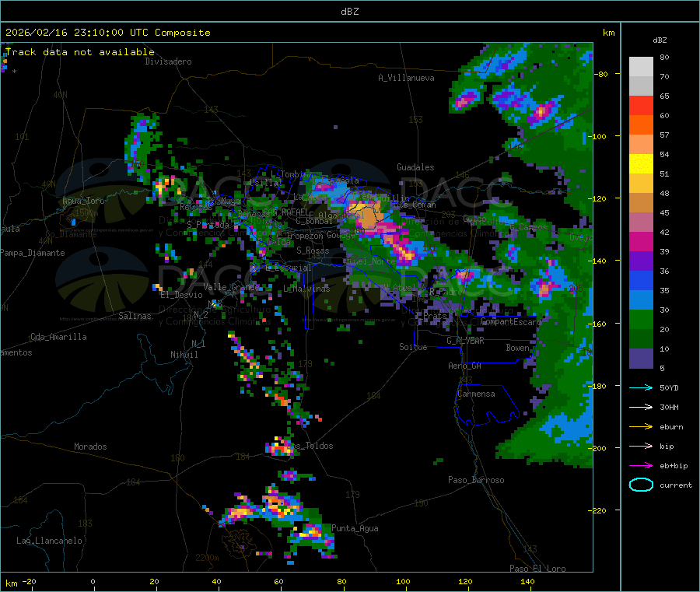Click the purple 5 dBZ color swatch

641,359
